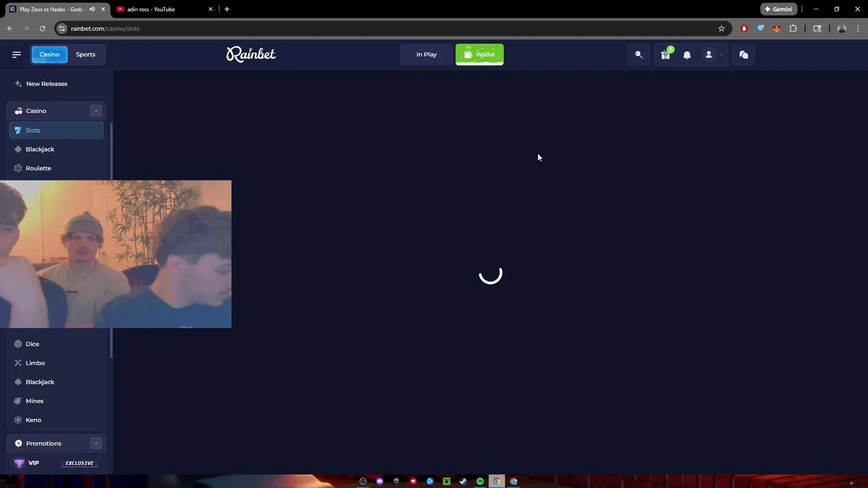Select Slots in the sidebar
Screen dimensions: 868x488
[x=56, y=130]
